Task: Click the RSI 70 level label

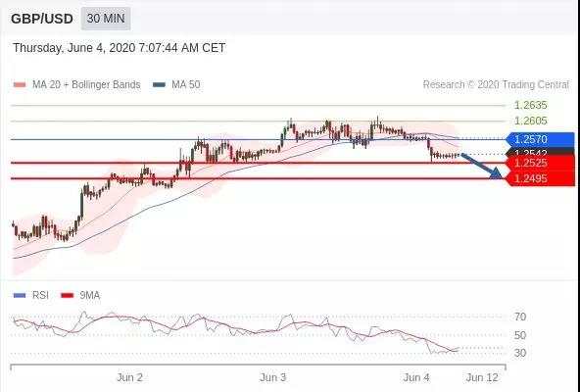Action: tap(520, 317)
